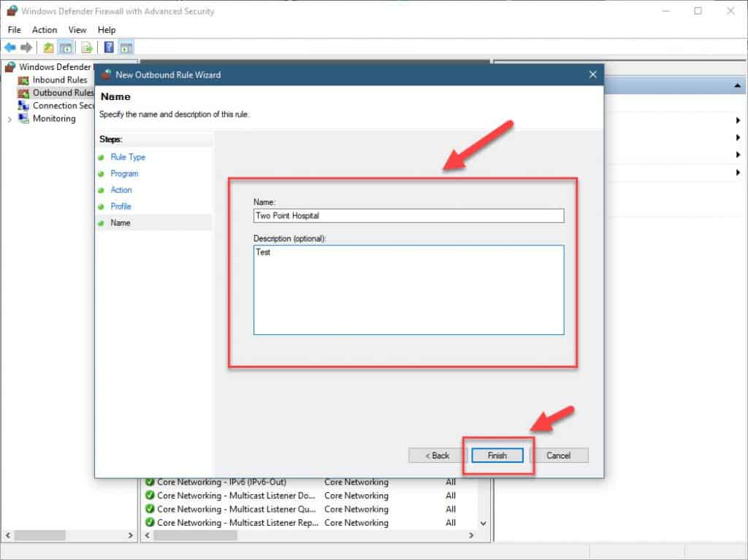Open the Export List toolbar icon
The width and height of the screenshot is (748, 560).
(85, 47)
